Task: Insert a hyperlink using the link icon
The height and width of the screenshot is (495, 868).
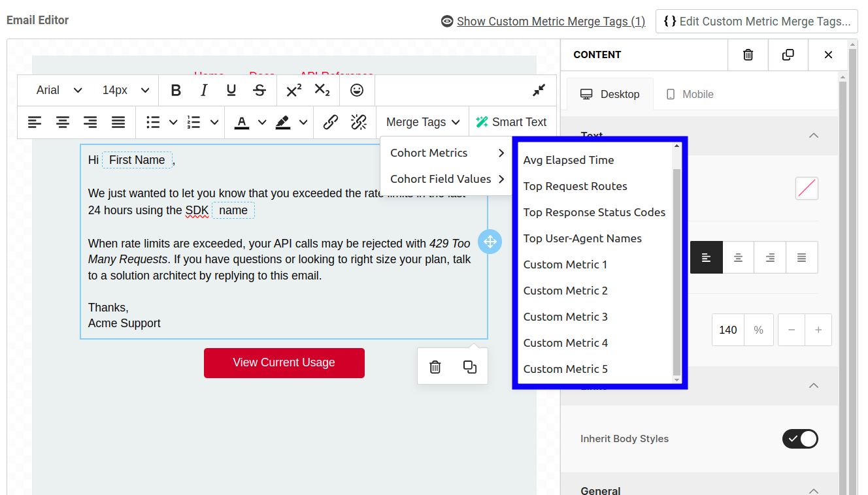Action: click(329, 122)
